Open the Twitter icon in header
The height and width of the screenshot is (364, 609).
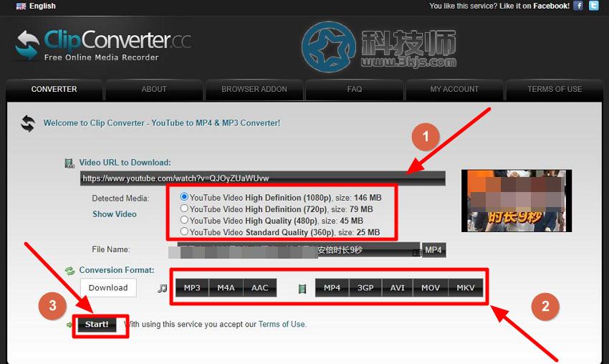594,6
